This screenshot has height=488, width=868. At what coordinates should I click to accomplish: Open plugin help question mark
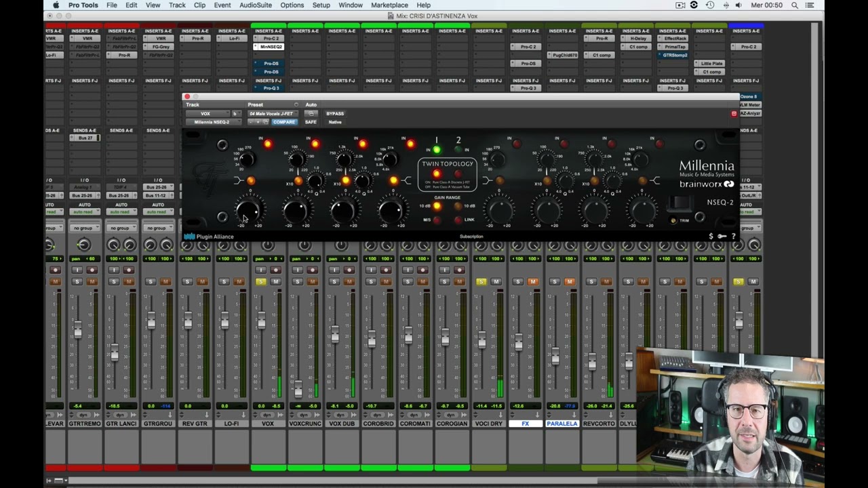click(733, 237)
